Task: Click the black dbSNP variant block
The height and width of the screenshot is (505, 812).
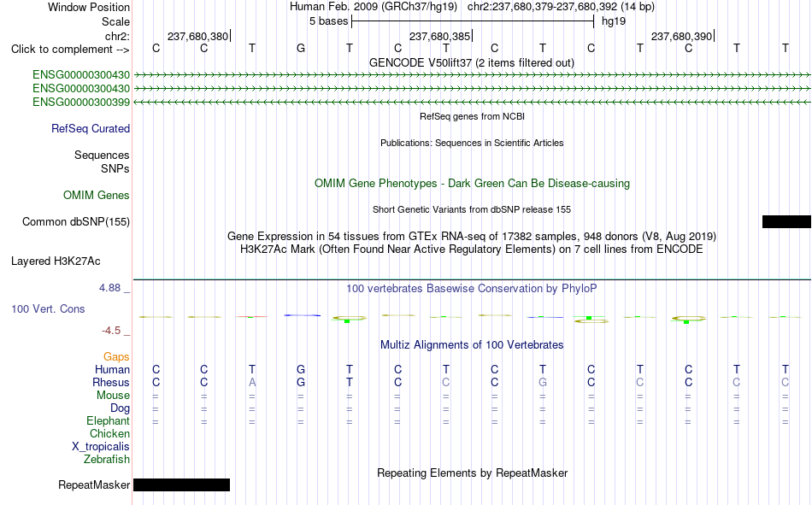Action: [x=786, y=221]
